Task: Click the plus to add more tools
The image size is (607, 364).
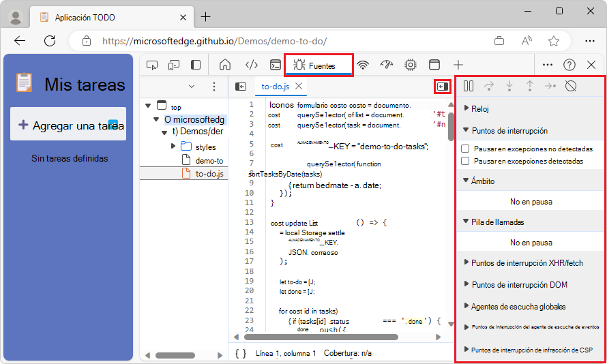Action: click(458, 65)
